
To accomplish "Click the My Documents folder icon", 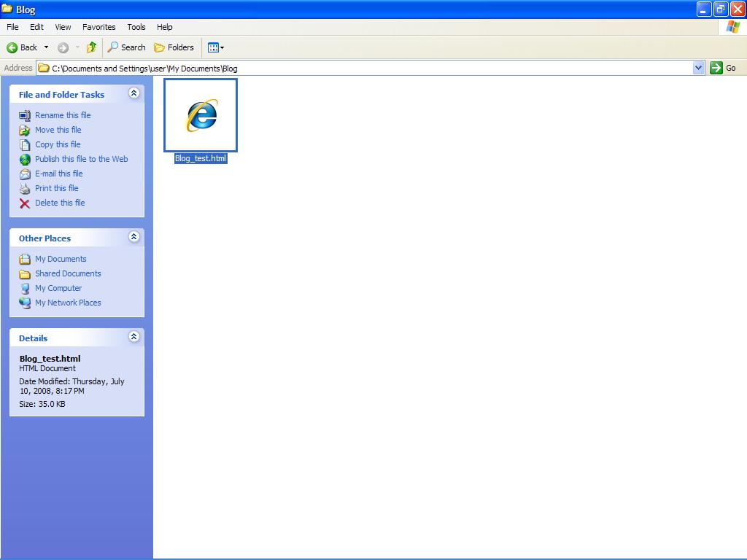I will click(25, 260).
